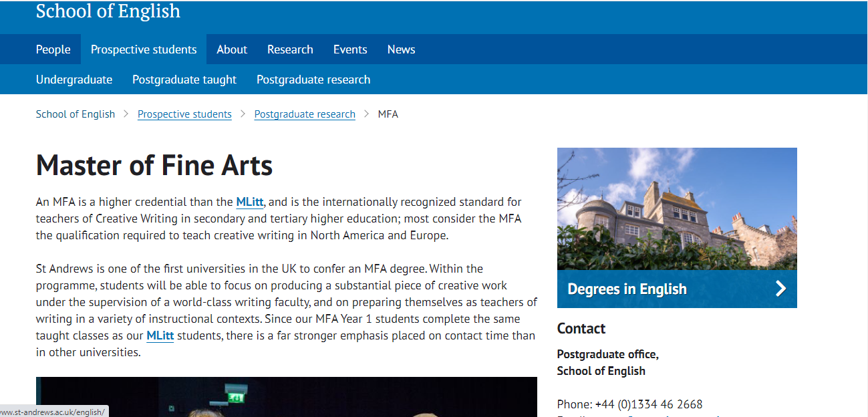Select the Undergraduate submenu item
The height and width of the screenshot is (417, 868).
coord(74,80)
